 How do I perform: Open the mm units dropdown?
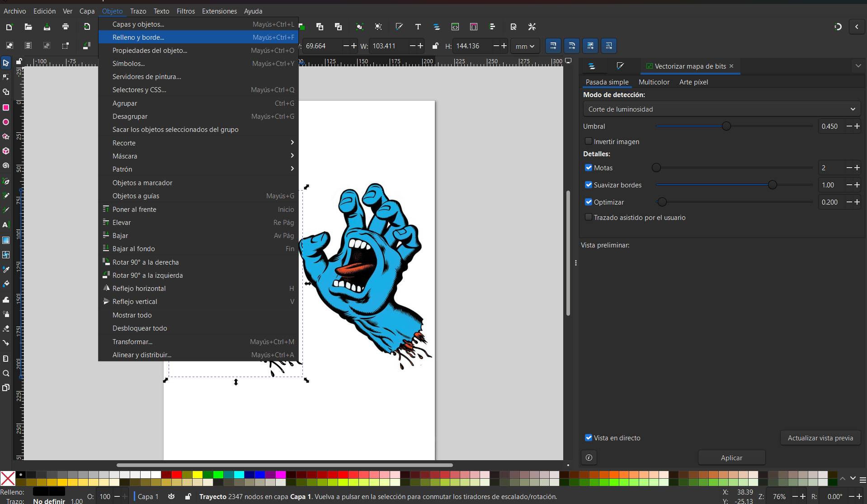pyautogui.click(x=524, y=46)
